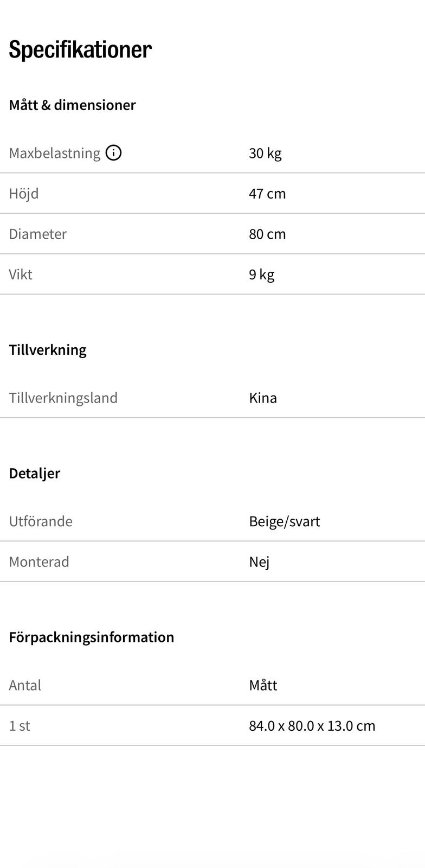Click the Förpackningsinformation heading
The width and height of the screenshot is (425, 868).
point(92,637)
